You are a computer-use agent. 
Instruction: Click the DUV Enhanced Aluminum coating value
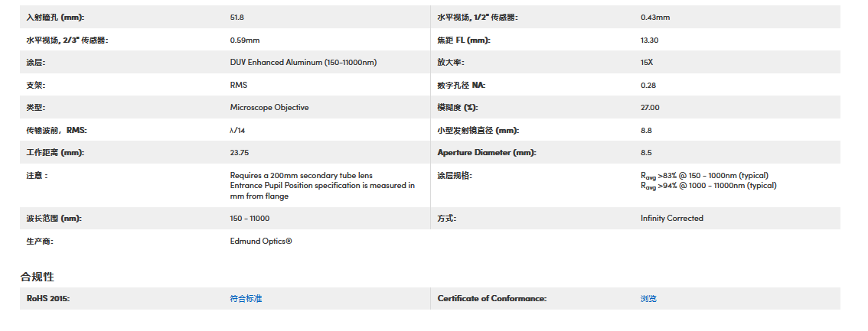coord(303,62)
